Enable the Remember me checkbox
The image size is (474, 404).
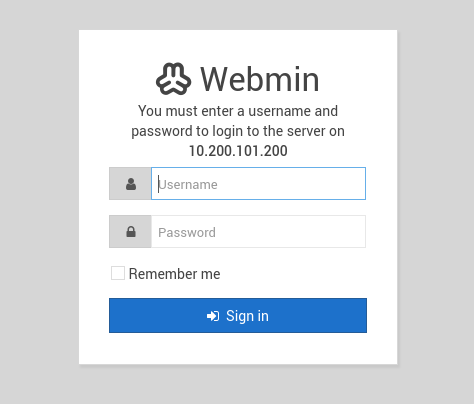118,273
